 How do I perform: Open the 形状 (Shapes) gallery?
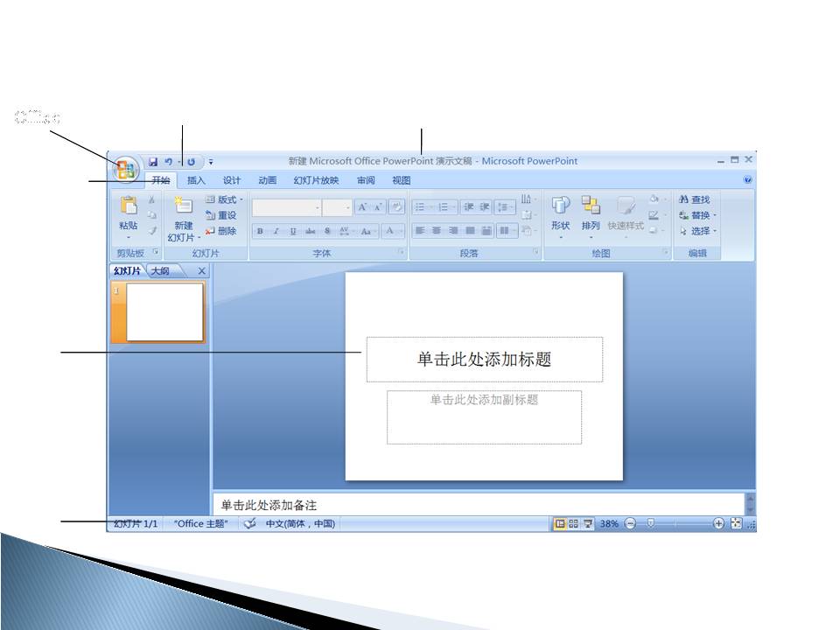click(560, 215)
